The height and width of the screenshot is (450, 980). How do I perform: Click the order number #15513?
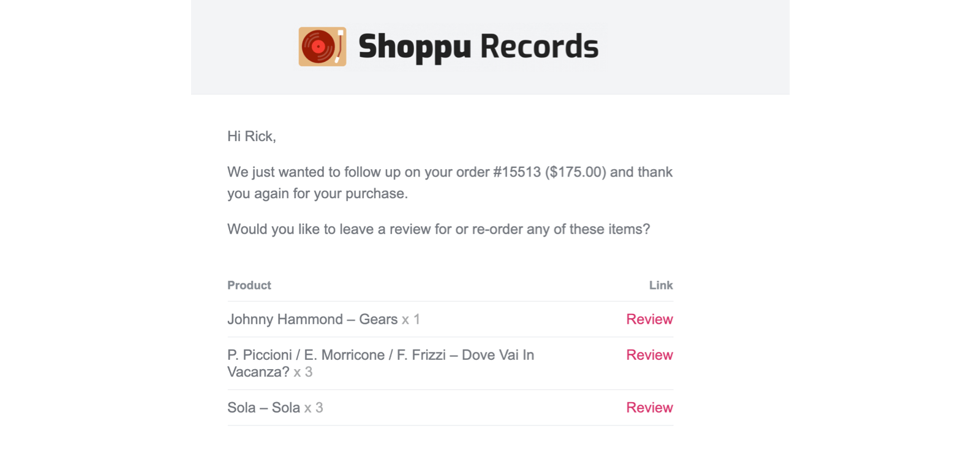[x=517, y=172]
